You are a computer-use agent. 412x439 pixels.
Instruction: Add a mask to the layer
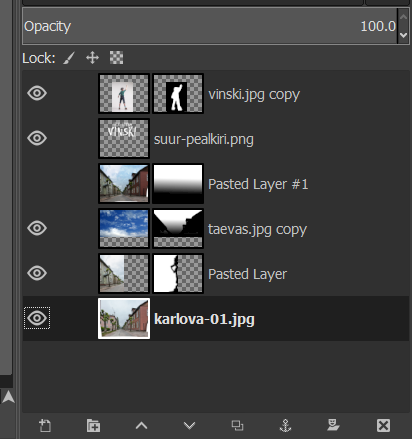pos(333,426)
